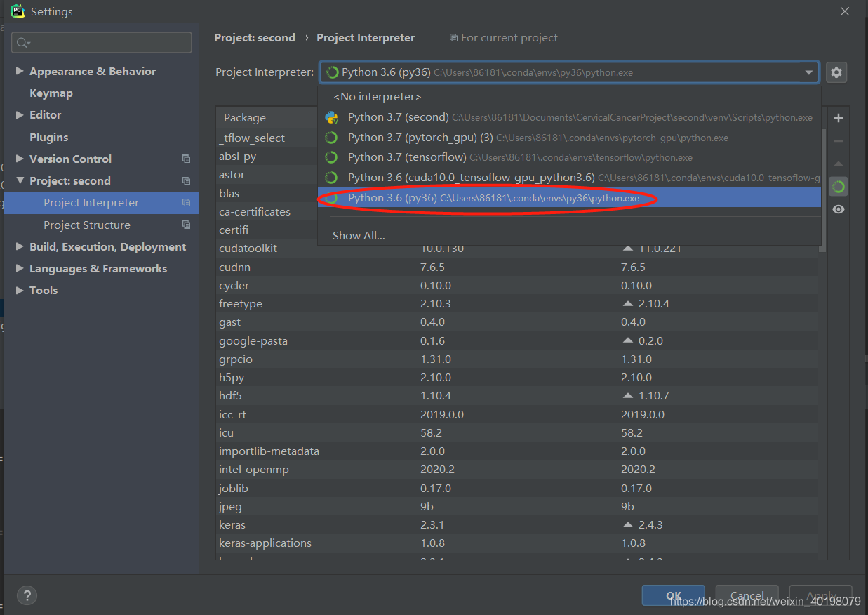This screenshot has height=615, width=868.
Task: Select the intel-openmp package row
Action: click(517, 470)
